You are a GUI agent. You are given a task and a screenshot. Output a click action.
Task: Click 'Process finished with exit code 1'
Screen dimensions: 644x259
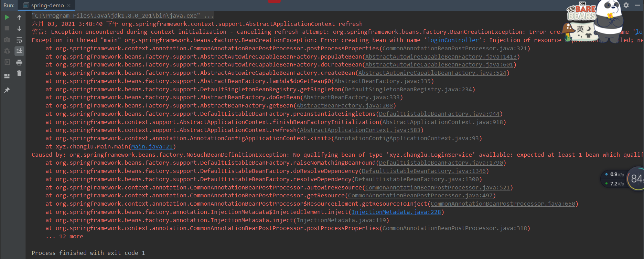coord(88,253)
